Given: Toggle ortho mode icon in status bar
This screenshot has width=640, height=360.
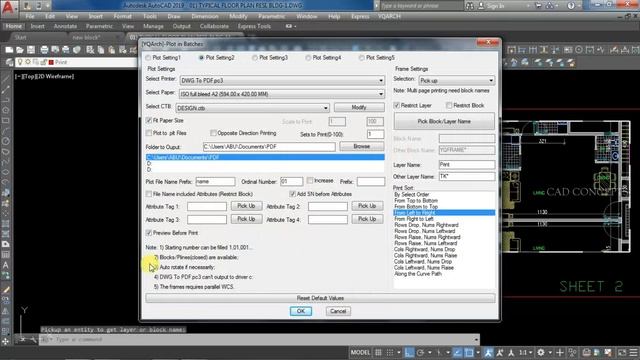Looking at the screenshot, I should click(409, 353).
